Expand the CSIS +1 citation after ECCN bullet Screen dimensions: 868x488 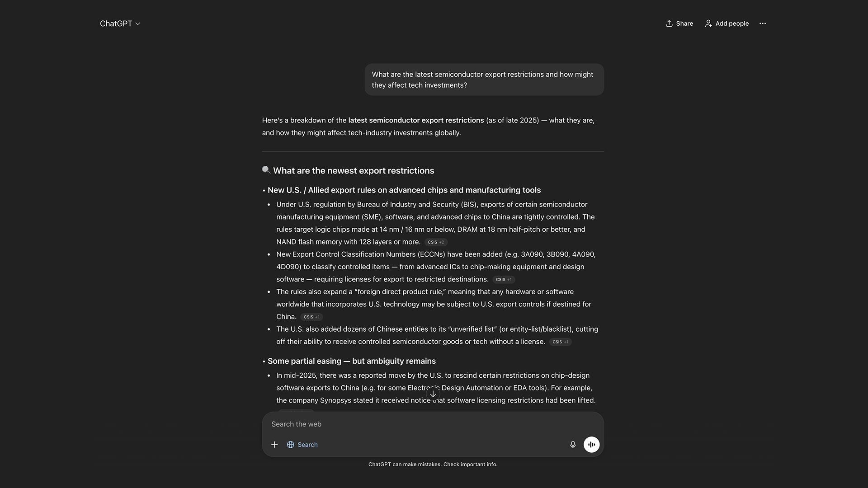coord(504,279)
